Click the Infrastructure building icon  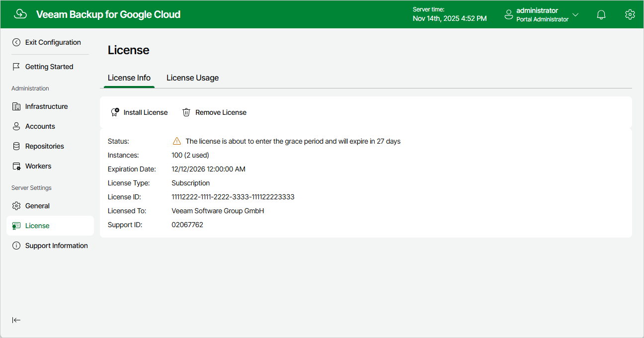(x=16, y=106)
